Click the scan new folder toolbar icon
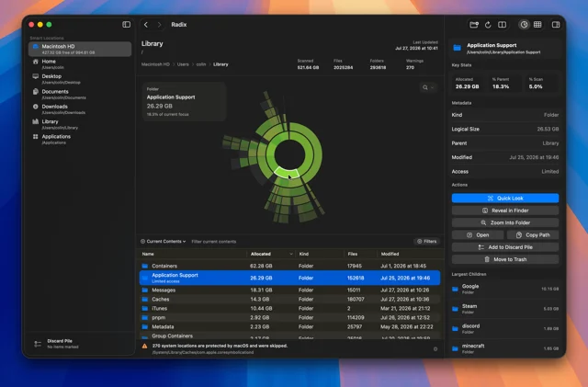 474,25
